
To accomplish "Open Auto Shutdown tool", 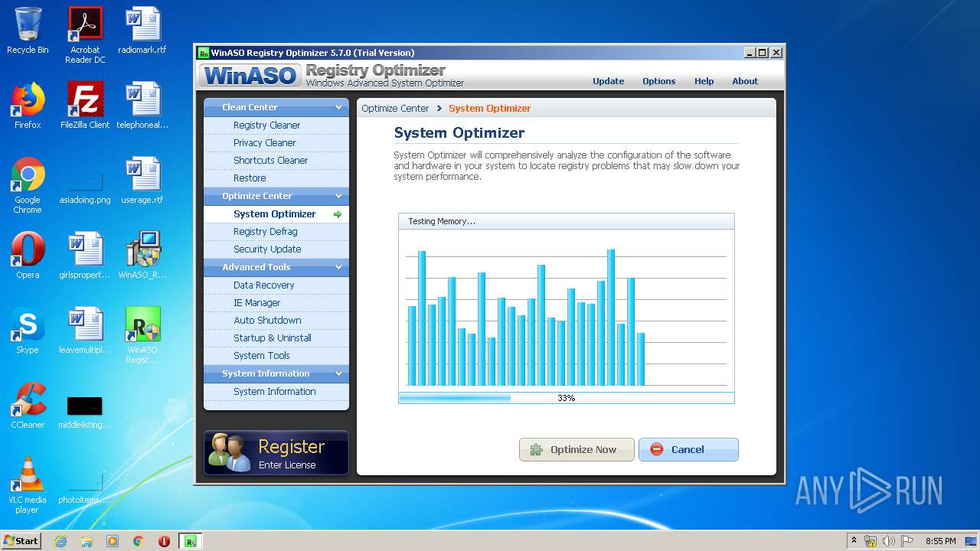I will (x=276, y=321).
